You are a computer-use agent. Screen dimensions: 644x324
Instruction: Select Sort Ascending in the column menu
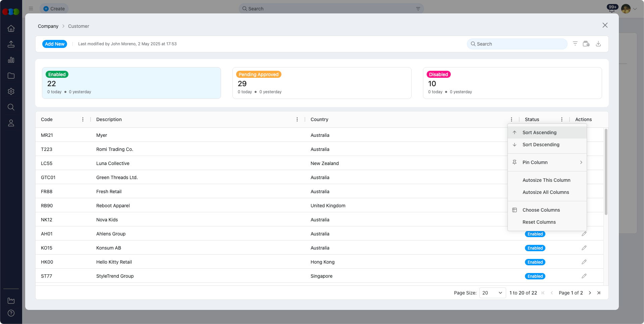pyautogui.click(x=539, y=132)
